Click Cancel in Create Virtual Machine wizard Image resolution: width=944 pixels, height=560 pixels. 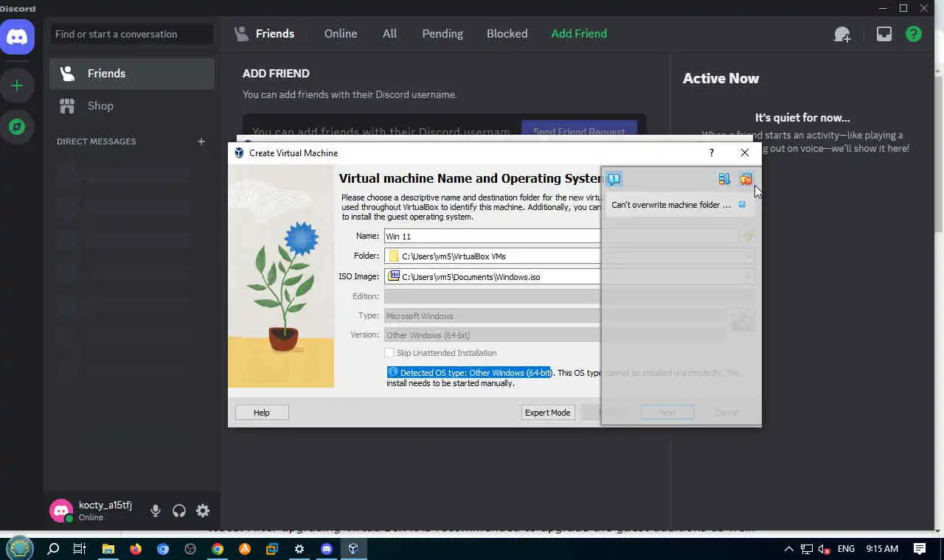(x=726, y=413)
